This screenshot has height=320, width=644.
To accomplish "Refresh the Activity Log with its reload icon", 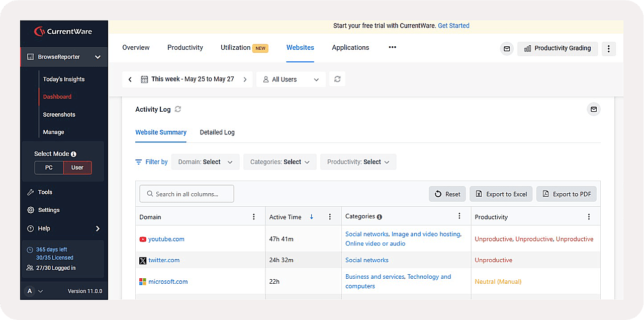I will point(178,109).
